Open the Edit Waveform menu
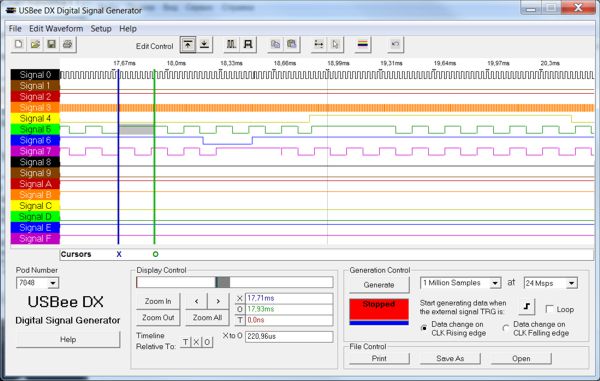This screenshot has height=381, width=600. click(x=56, y=29)
